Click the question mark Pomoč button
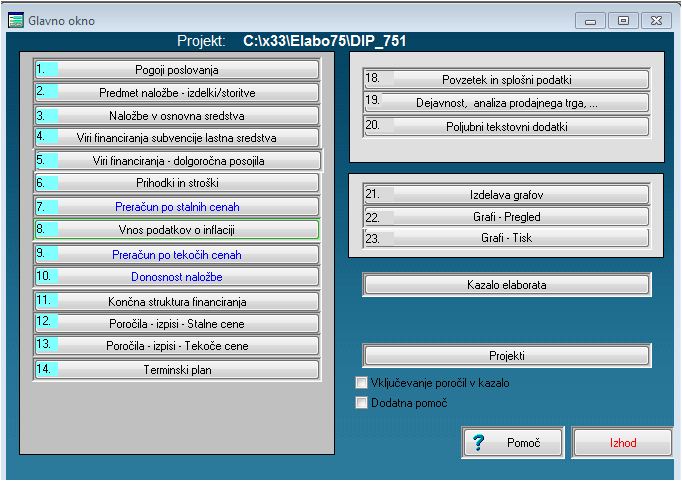This screenshot has width=682, height=481. click(512, 442)
